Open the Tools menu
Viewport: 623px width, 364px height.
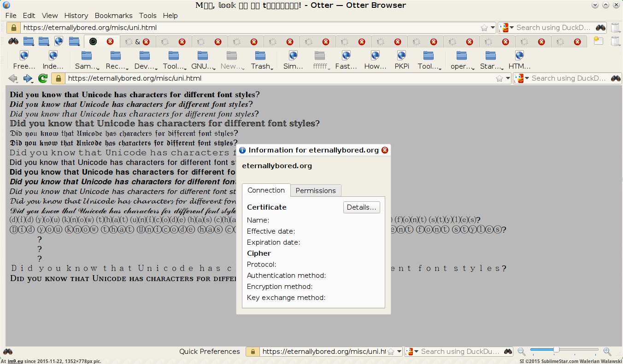click(147, 15)
